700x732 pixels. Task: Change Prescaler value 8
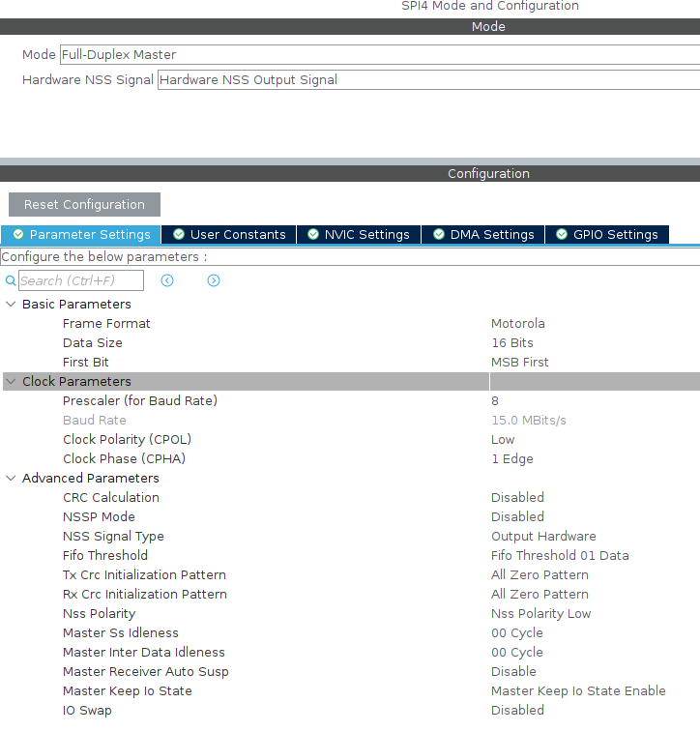click(495, 401)
